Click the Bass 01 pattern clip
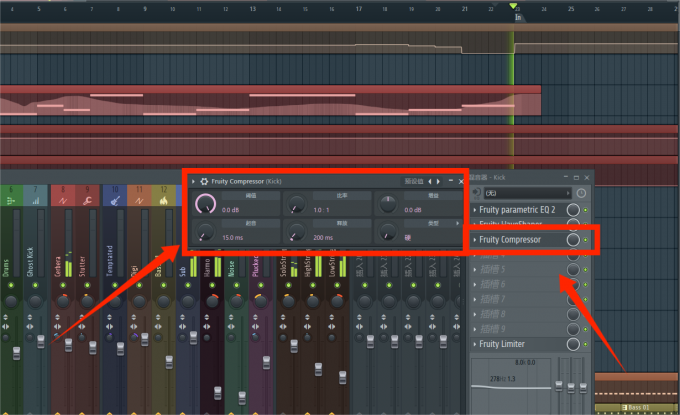Viewport: 680px width, 415px height. [x=635, y=408]
